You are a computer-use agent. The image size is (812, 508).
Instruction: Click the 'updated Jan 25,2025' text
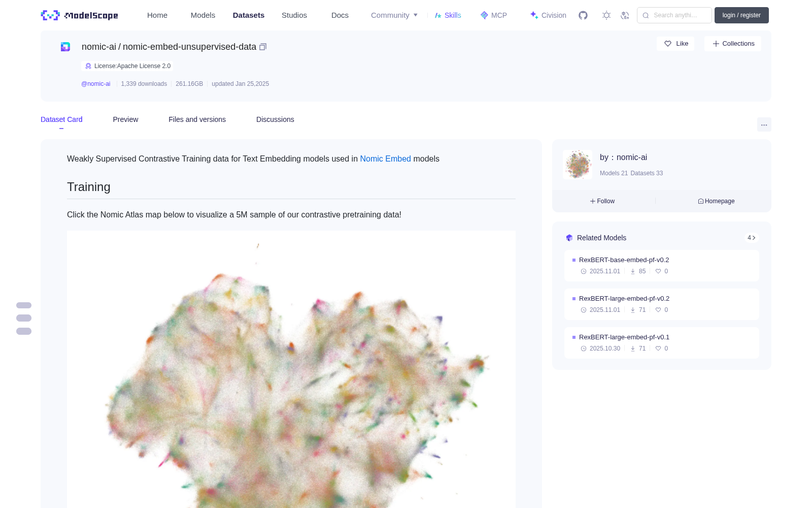pos(240,84)
